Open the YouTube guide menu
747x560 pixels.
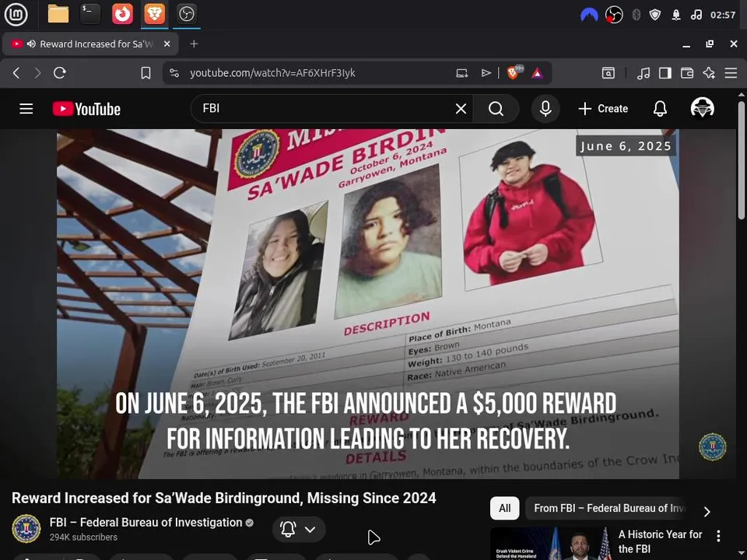coord(26,109)
